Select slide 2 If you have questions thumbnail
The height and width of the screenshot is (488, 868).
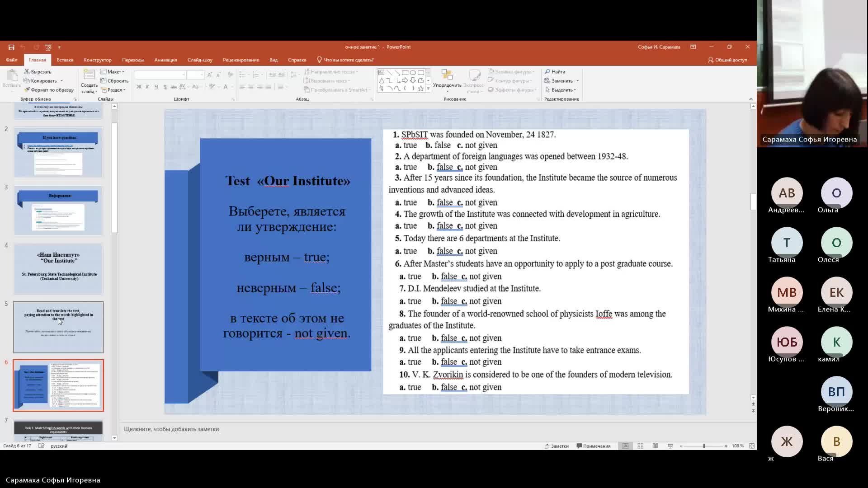pyautogui.click(x=59, y=152)
